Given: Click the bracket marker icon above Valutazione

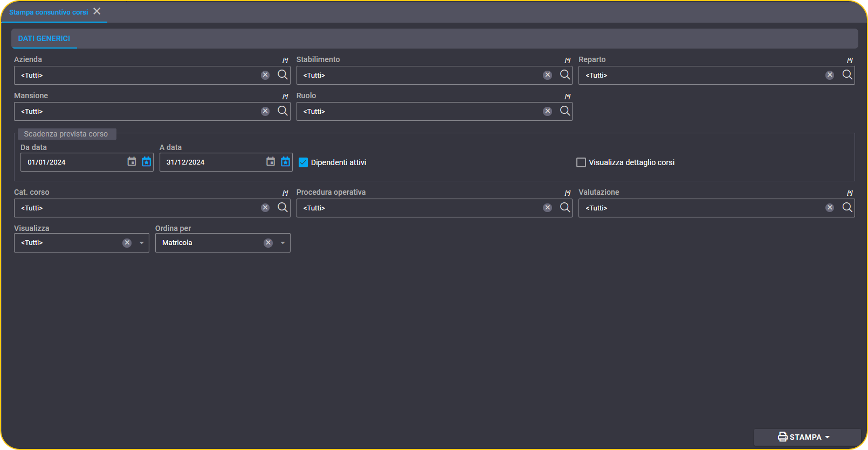Looking at the screenshot, I should [x=850, y=193].
